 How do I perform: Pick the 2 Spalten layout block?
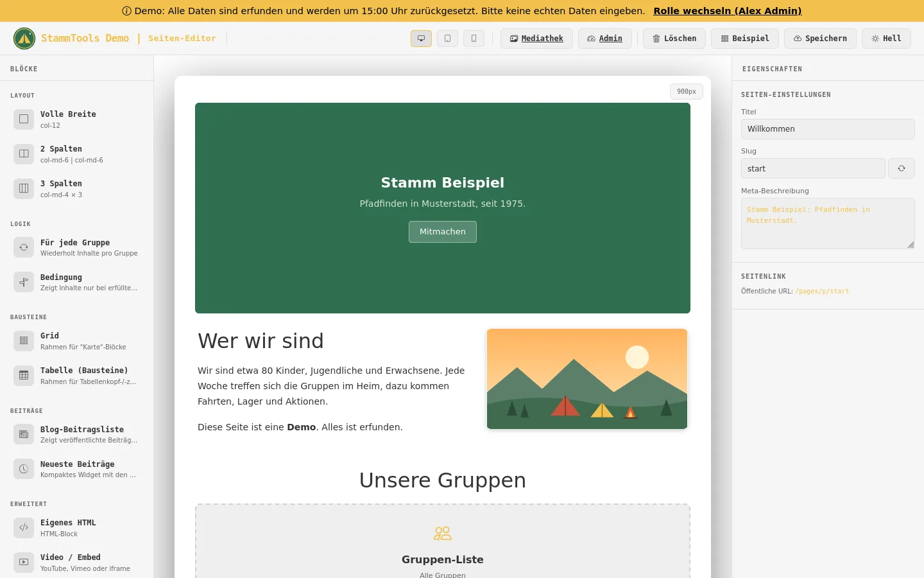(x=77, y=153)
